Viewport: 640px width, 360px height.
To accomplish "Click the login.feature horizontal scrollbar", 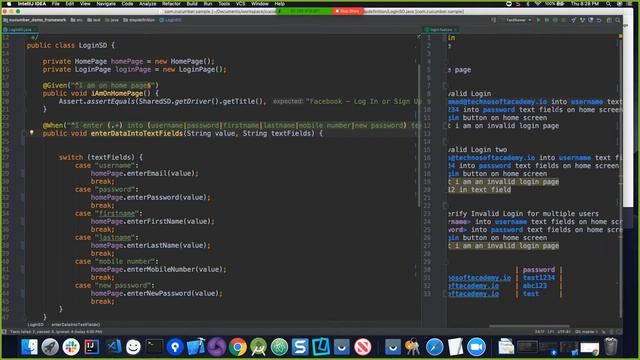I will click(x=529, y=326).
